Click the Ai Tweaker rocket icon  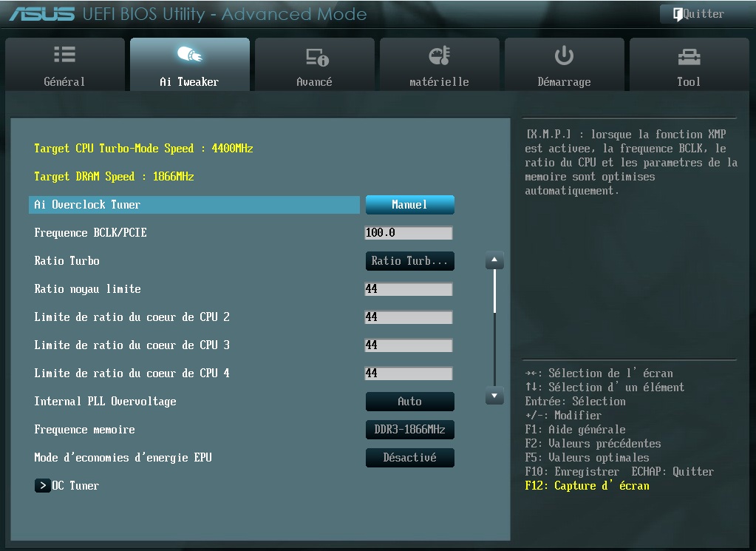tap(189, 55)
